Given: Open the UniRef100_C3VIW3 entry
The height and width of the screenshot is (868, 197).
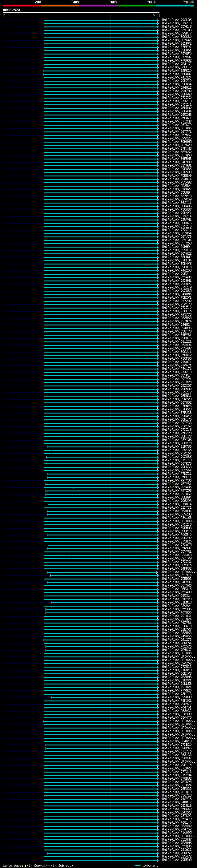Looking at the screenshot, I should point(177,30).
